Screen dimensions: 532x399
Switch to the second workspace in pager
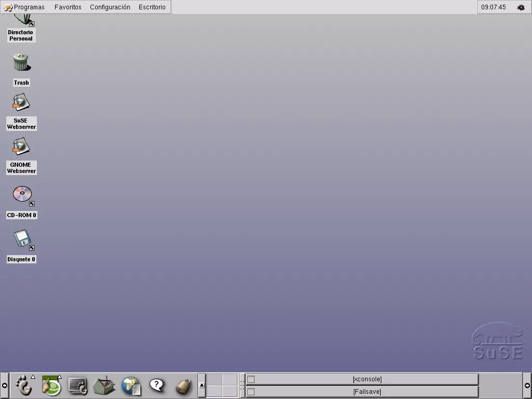coord(230,379)
